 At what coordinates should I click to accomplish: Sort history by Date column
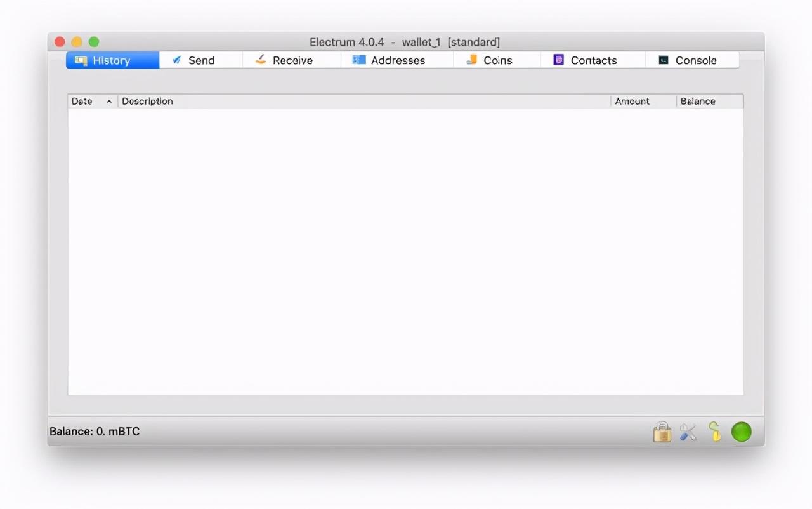tap(93, 101)
